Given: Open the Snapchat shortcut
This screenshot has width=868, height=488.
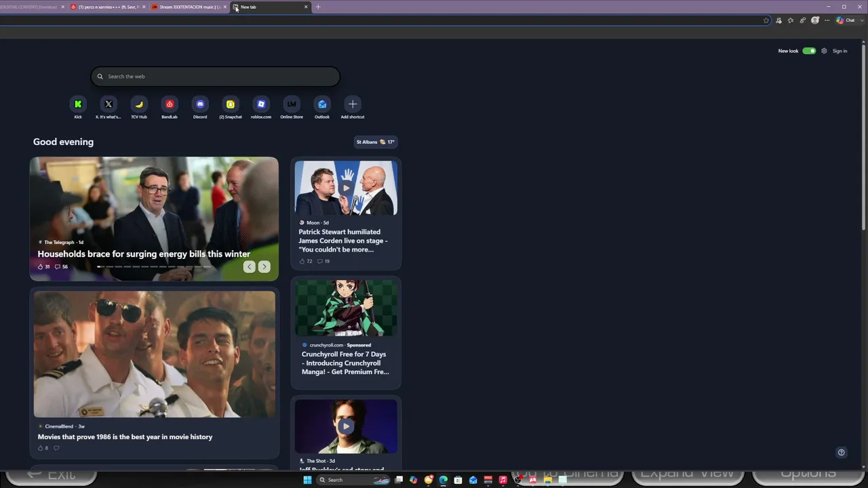Looking at the screenshot, I should 231,104.
